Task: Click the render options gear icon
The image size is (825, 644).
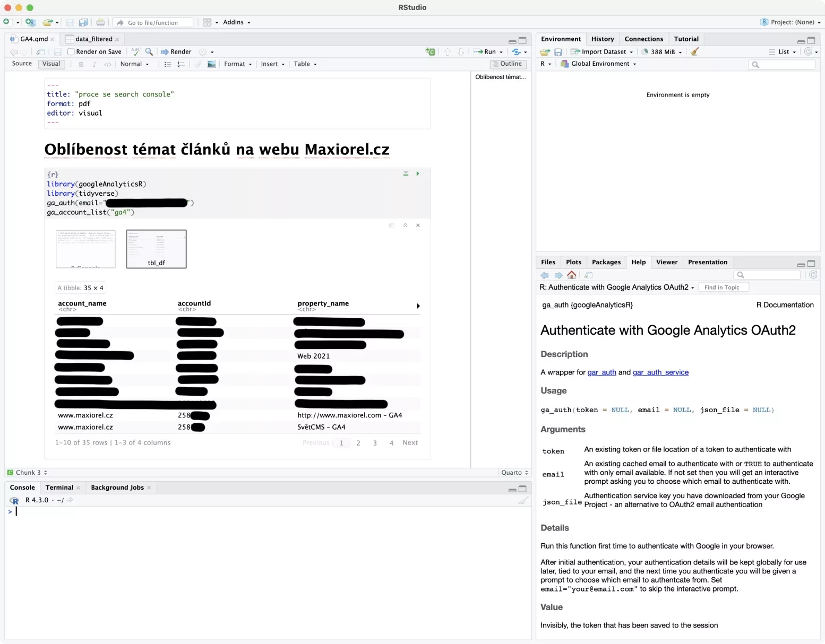Action: [x=202, y=52]
